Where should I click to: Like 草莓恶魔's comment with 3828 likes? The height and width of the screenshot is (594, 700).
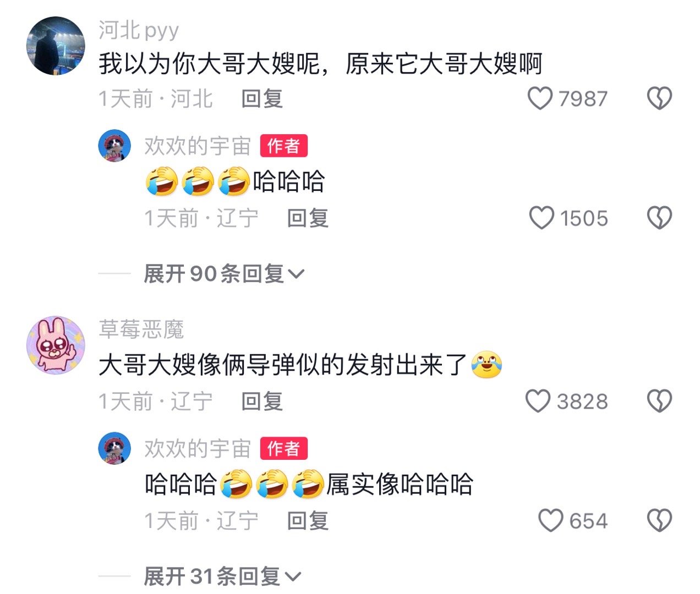pos(538,401)
